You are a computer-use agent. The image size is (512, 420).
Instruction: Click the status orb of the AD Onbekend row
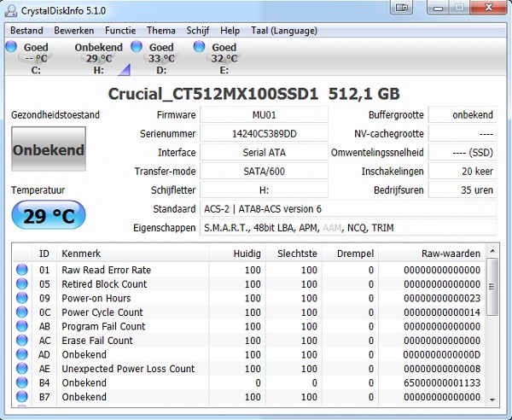coord(22,354)
